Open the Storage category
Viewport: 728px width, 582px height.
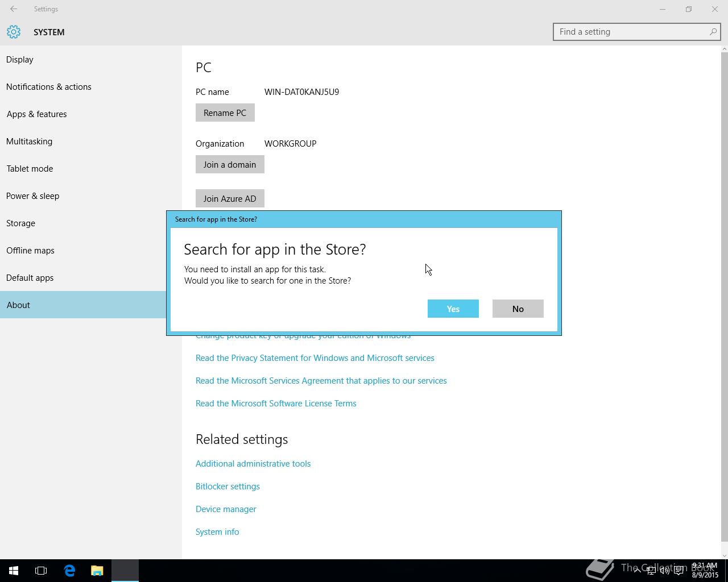(83, 223)
